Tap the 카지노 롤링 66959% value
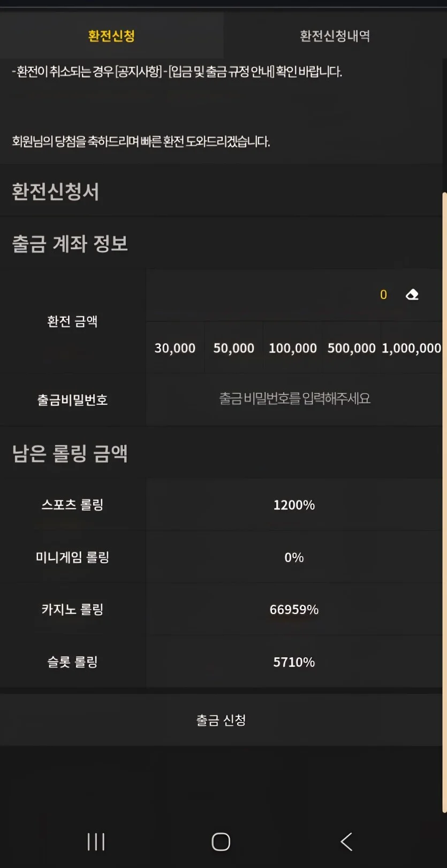 click(294, 610)
